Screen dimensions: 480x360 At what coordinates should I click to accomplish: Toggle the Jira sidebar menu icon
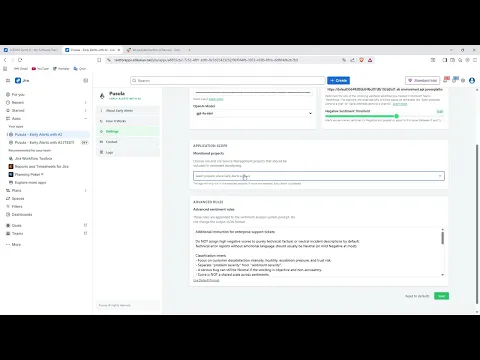tap(8, 81)
